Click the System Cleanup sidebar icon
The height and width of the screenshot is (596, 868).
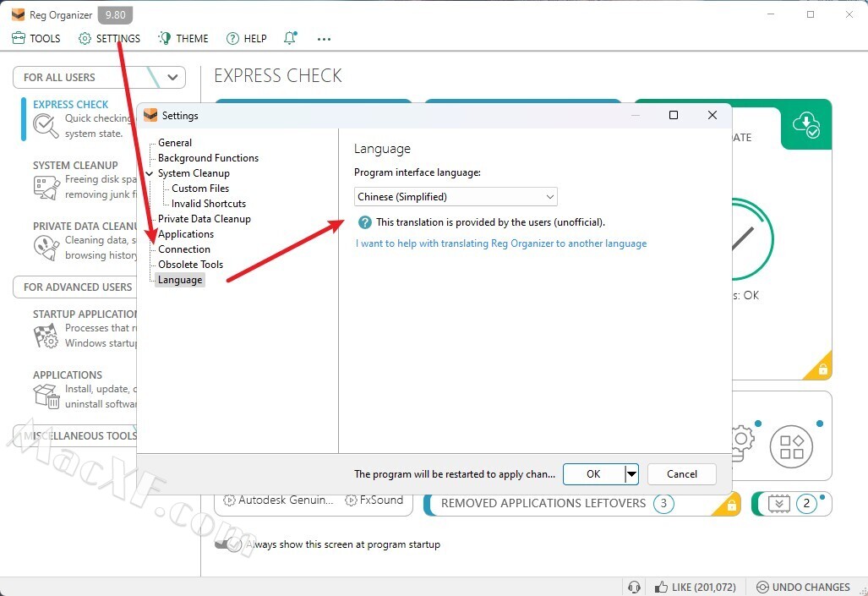point(46,187)
